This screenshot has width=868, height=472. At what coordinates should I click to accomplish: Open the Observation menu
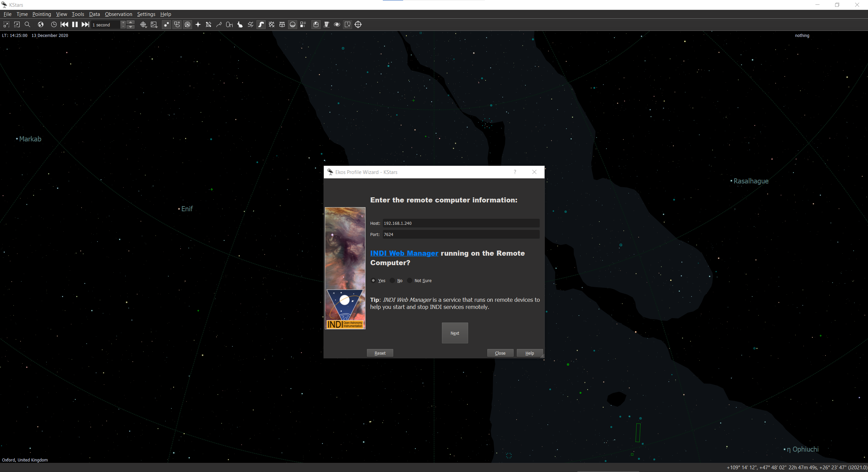118,14
